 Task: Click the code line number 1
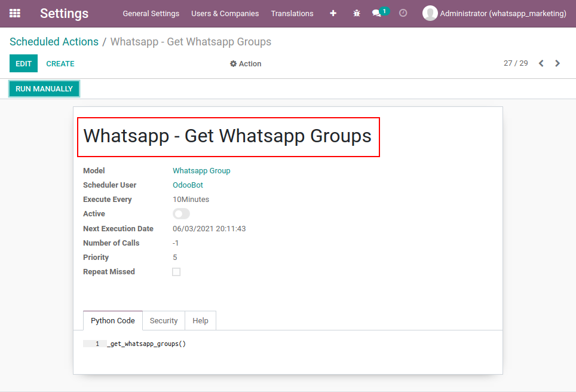[97, 344]
